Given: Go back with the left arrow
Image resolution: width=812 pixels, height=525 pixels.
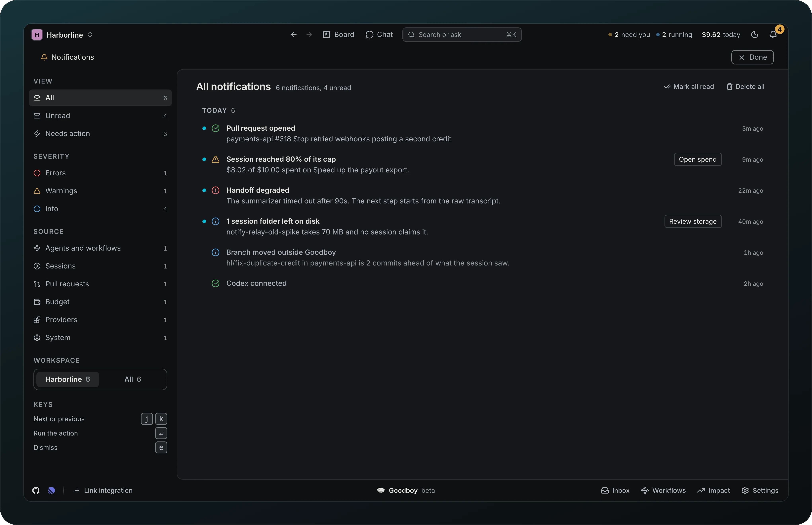Looking at the screenshot, I should 293,35.
